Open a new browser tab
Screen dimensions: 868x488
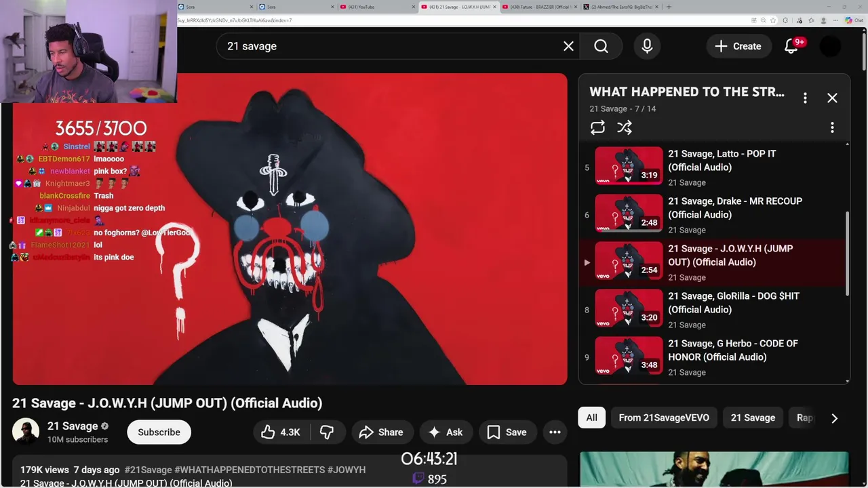point(669,7)
